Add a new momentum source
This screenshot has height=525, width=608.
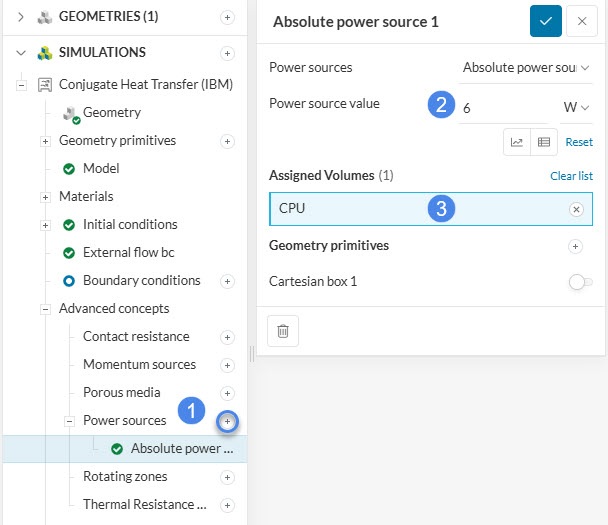tap(228, 365)
